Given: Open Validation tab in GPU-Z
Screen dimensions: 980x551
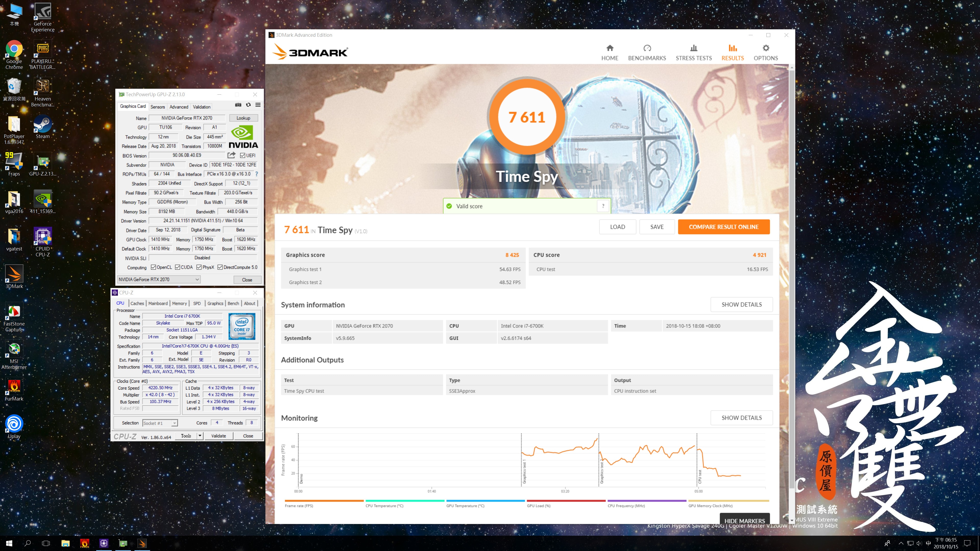Looking at the screenshot, I should (x=202, y=107).
